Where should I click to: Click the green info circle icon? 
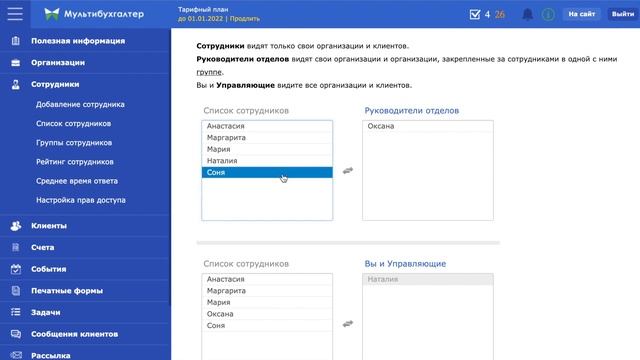click(x=548, y=14)
